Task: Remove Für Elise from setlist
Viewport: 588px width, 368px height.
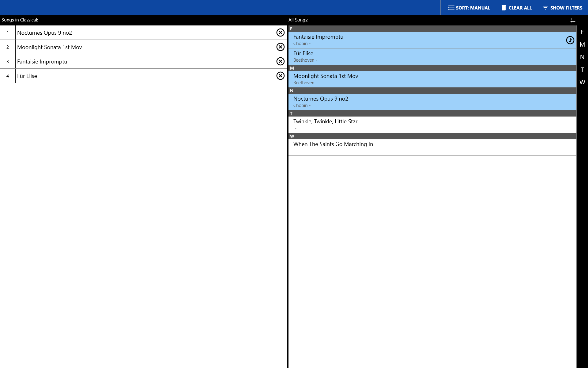Action: click(x=280, y=76)
